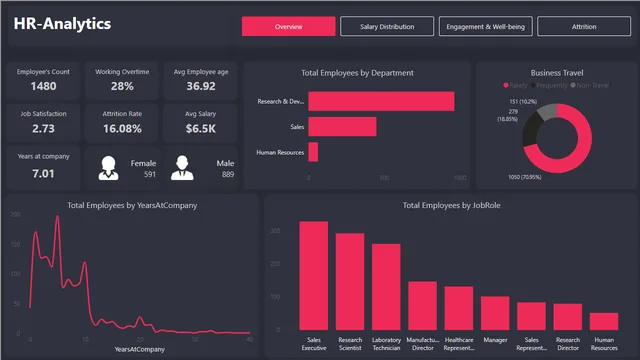
Task: Click the Male employee icon
Action: click(x=182, y=168)
